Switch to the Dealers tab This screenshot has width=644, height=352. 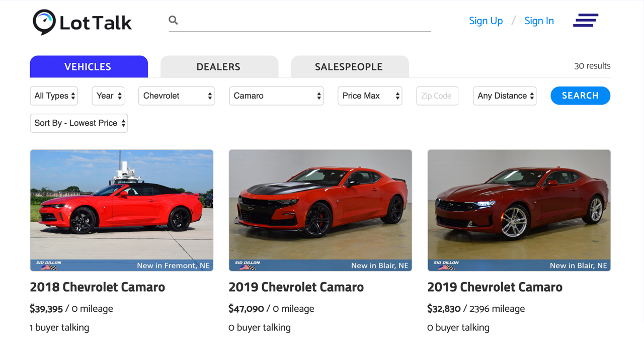(x=219, y=66)
